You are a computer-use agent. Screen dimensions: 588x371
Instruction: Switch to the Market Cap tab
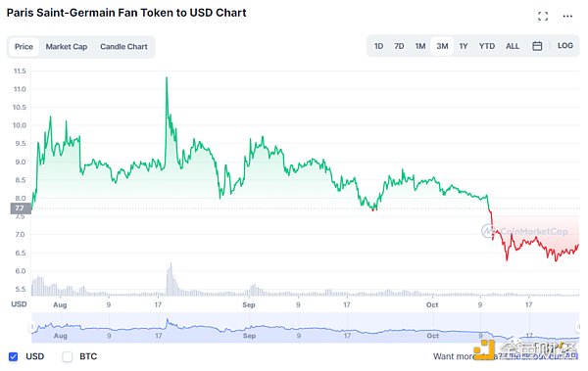point(67,47)
